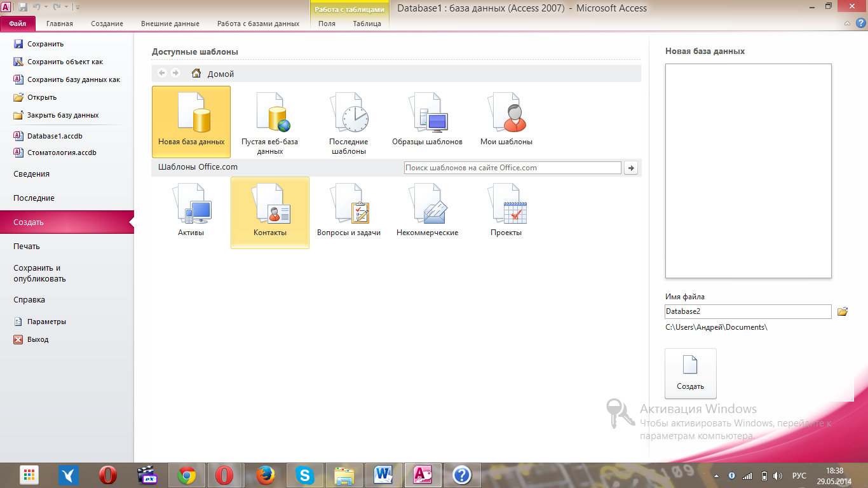868x488 pixels.
Task: Choose Пустая веб-база данных template
Action: click(x=270, y=122)
